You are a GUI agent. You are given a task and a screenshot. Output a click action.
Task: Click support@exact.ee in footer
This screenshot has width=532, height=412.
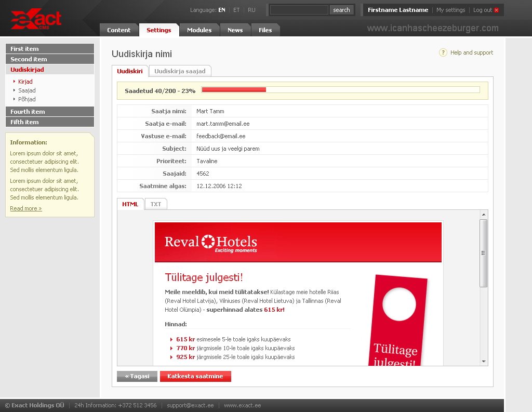pos(190,405)
